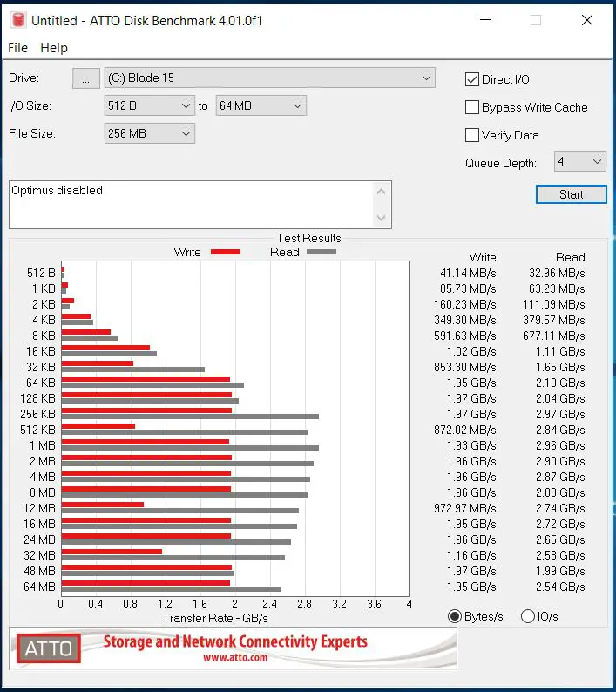
Task: Click the read value 32.96 MB/s
Action: point(557,273)
